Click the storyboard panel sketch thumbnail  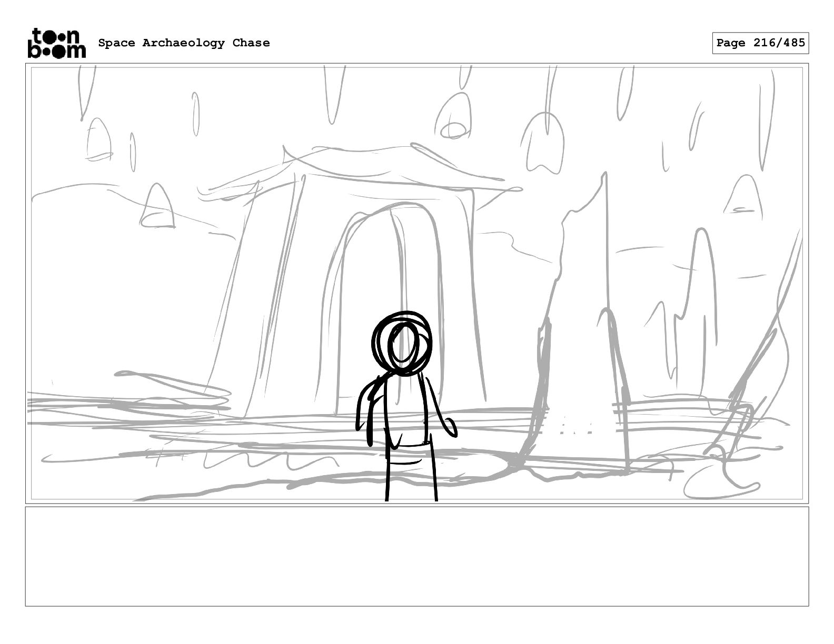pyautogui.click(x=416, y=283)
